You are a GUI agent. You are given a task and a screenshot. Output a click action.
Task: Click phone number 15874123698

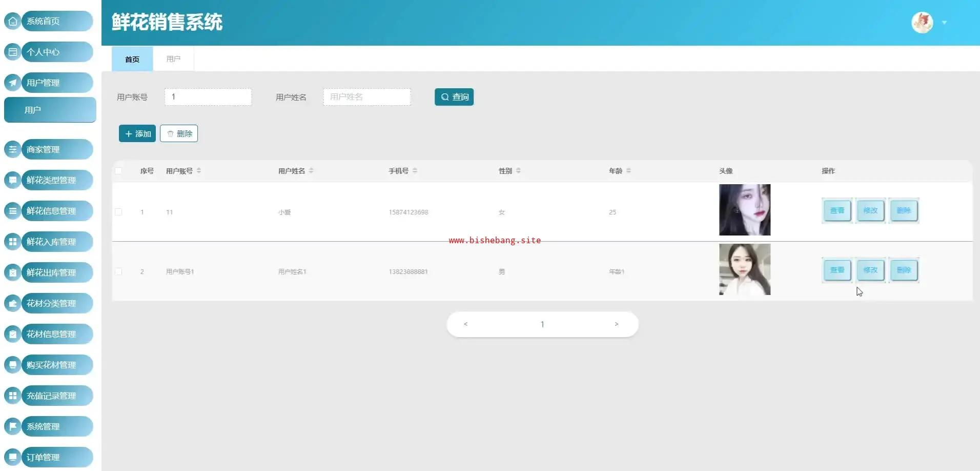coord(409,212)
